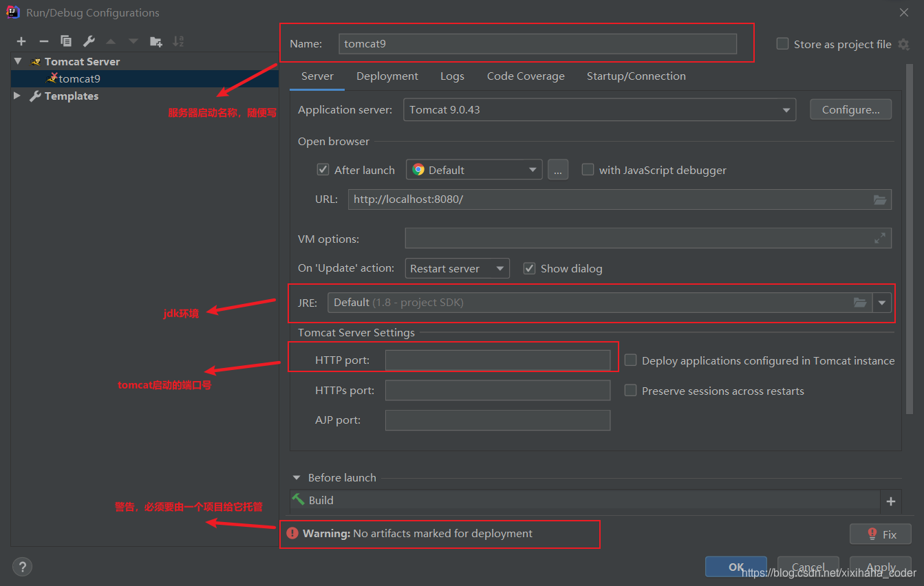Switch to the Startup/Connection tab
The image size is (924, 586).
[636, 76]
